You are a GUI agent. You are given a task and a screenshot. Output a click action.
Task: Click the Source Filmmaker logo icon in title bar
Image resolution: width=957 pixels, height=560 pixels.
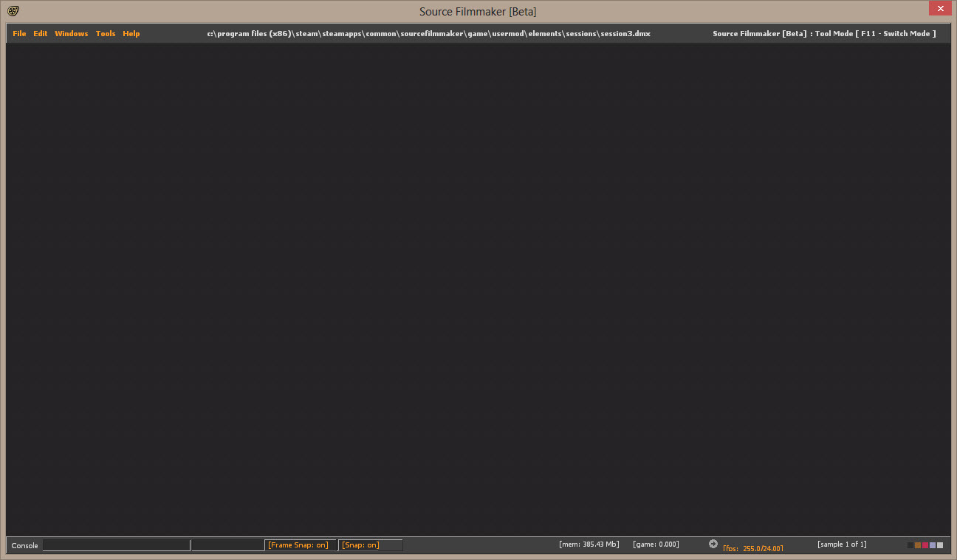click(x=13, y=11)
